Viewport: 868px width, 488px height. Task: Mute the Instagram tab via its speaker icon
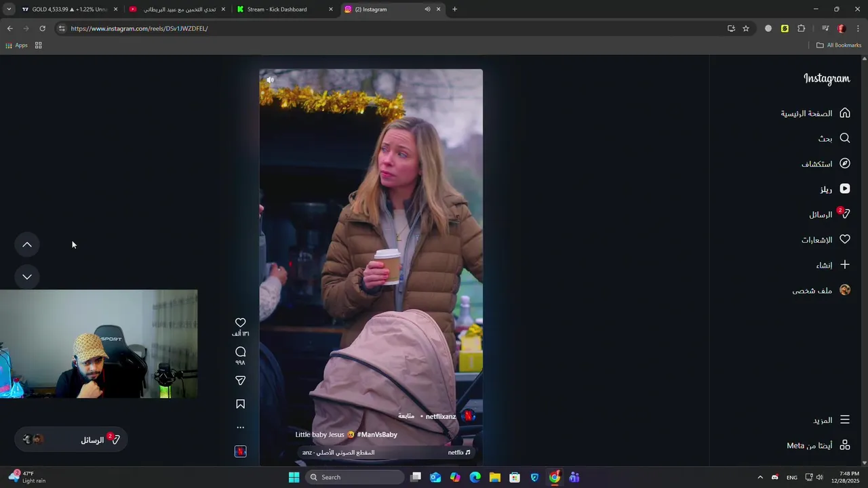click(427, 9)
